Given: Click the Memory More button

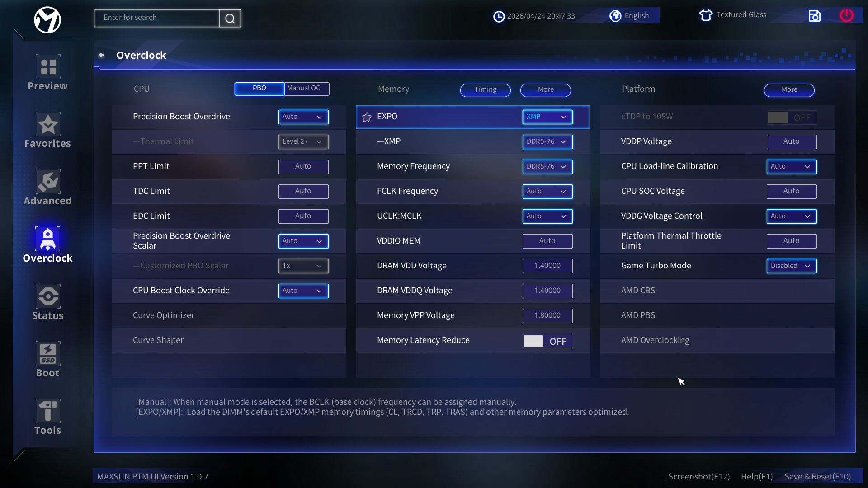Looking at the screenshot, I should [546, 90].
